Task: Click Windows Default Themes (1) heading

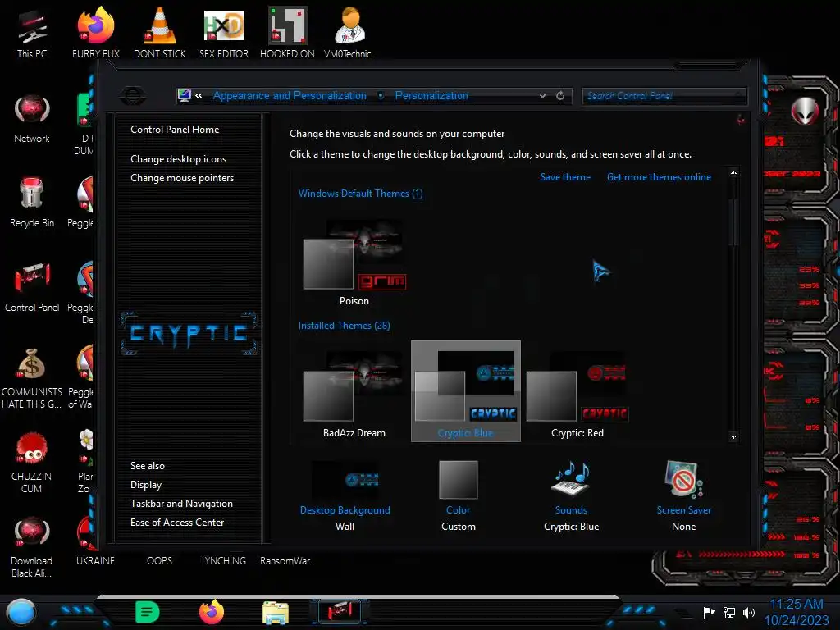Action: point(361,194)
